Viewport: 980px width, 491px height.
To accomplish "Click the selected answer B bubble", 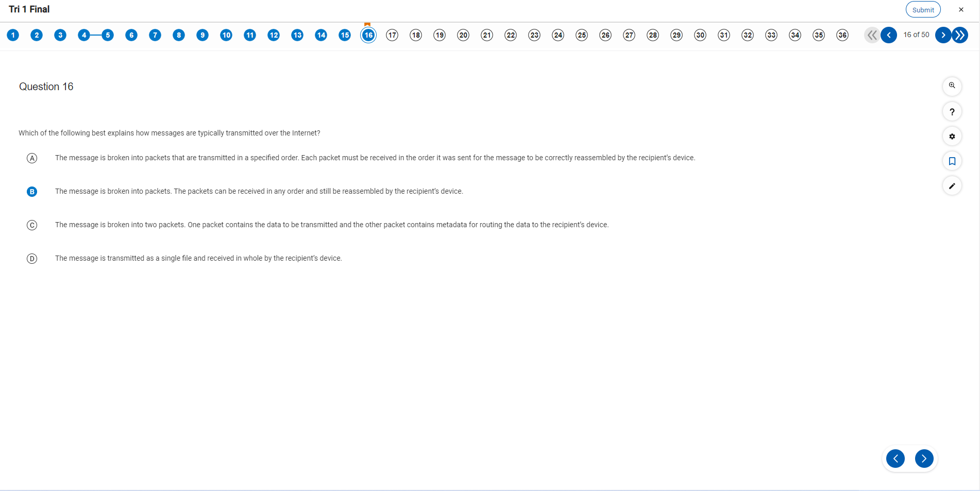I will coord(32,192).
